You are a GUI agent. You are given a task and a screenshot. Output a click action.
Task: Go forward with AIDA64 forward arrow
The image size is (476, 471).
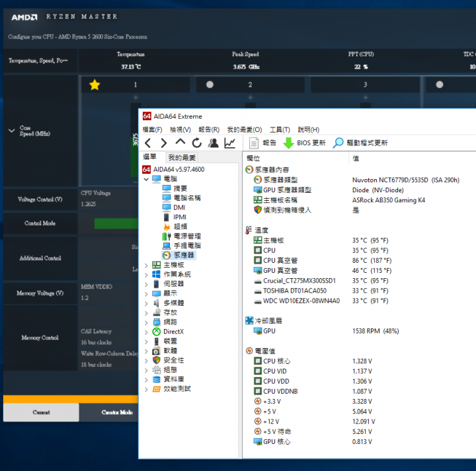(164, 143)
